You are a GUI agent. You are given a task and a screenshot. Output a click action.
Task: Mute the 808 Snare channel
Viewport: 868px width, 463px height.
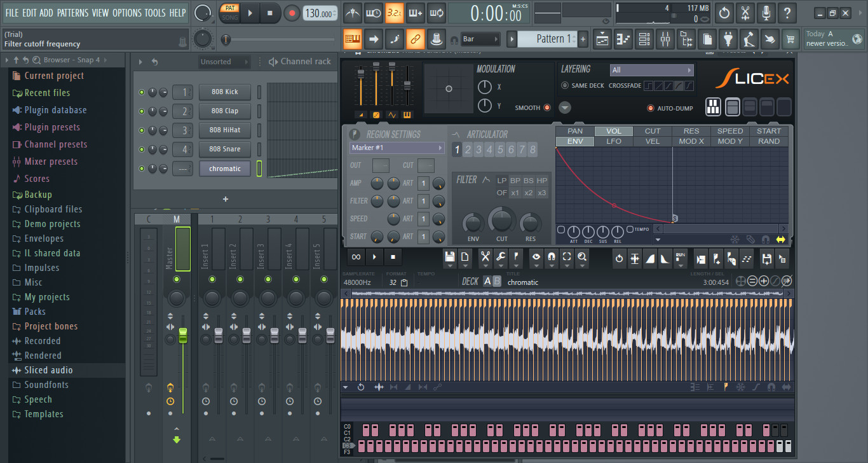[x=142, y=149]
